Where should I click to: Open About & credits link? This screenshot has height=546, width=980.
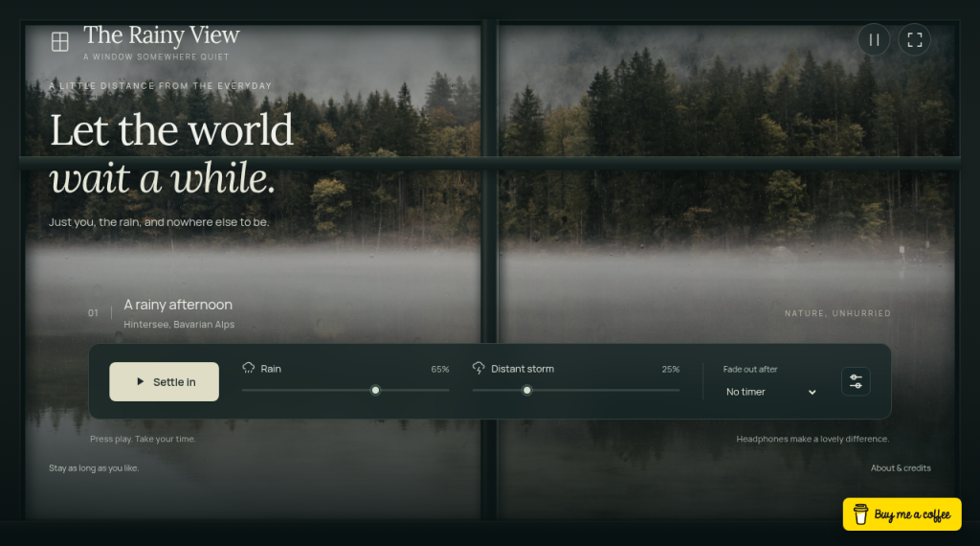click(901, 467)
